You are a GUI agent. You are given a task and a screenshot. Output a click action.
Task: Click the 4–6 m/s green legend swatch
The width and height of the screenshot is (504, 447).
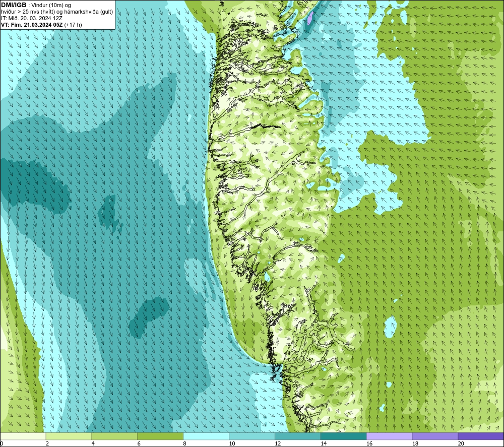click(114, 436)
